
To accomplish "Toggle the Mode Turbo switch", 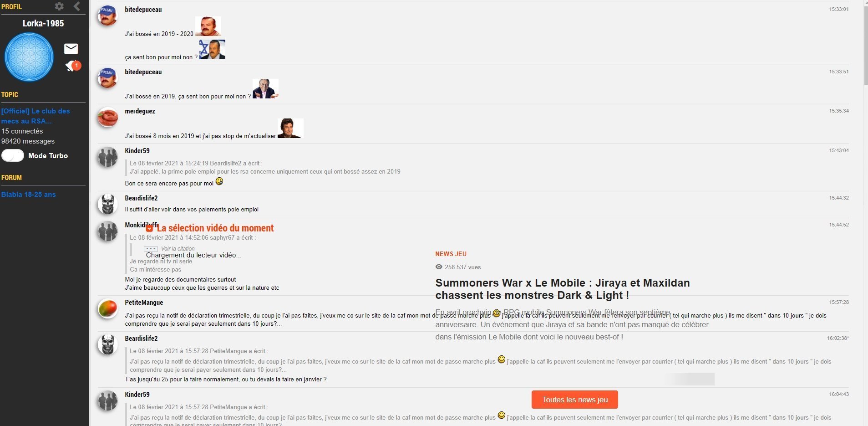I will point(13,155).
